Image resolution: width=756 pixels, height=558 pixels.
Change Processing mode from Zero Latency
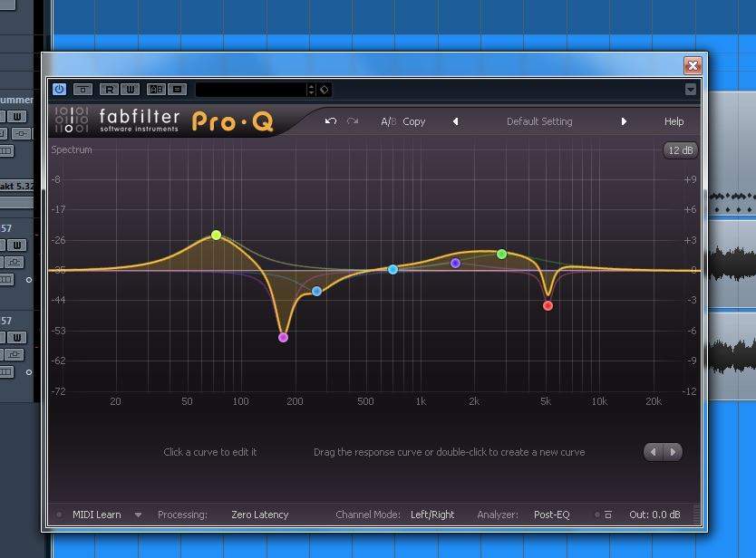(x=259, y=515)
